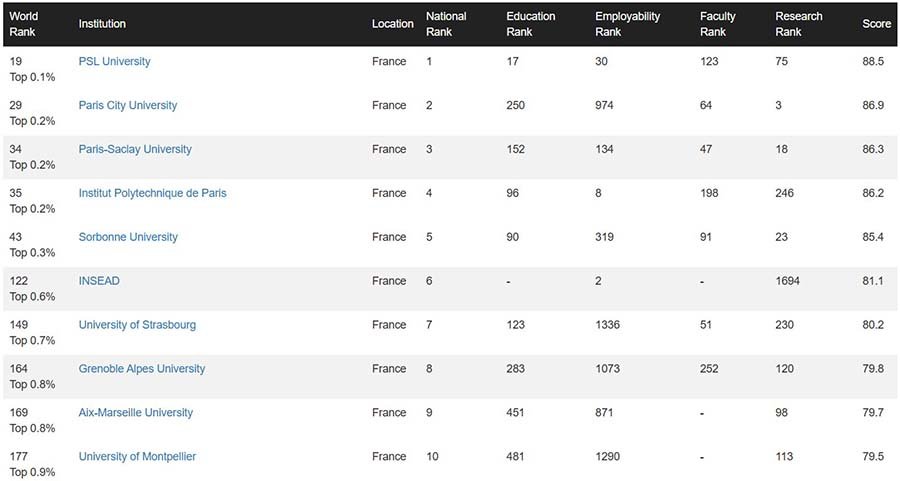900x481 pixels.
Task: Click the Institution column header
Action: [x=102, y=24]
